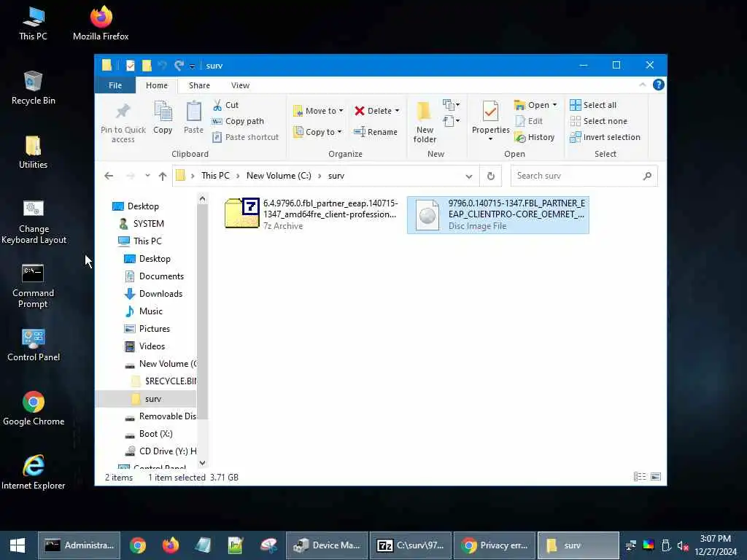This screenshot has height=560, width=747.
Task: Open the File menu tab
Action: click(115, 85)
